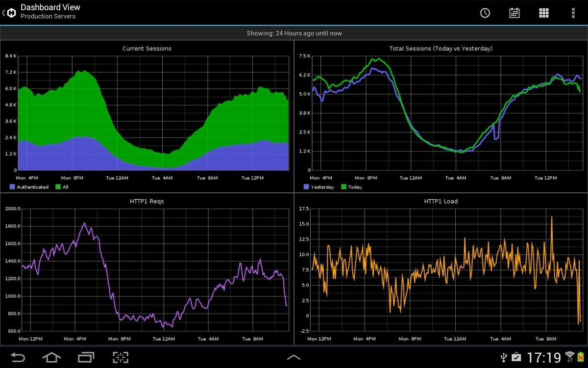Viewport: 588px width, 368px height.
Task: Expand the chevron in the bottom navigation bar
Action: [294, 357]
